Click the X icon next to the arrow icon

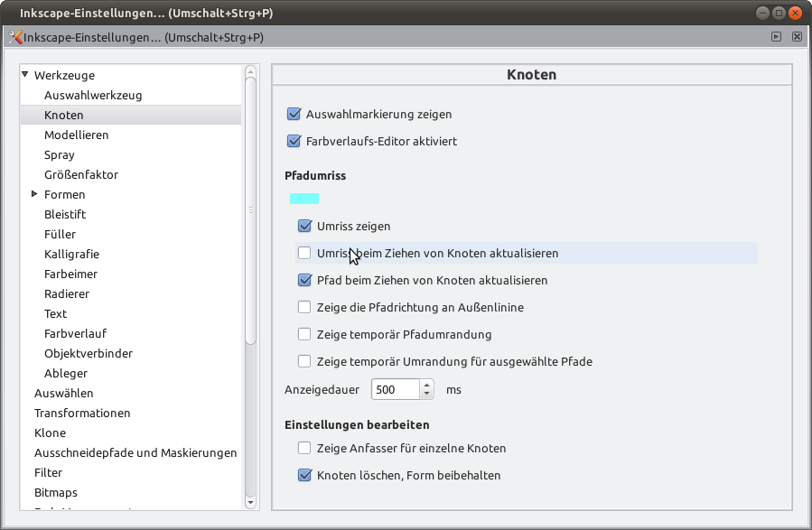[796, 36]
